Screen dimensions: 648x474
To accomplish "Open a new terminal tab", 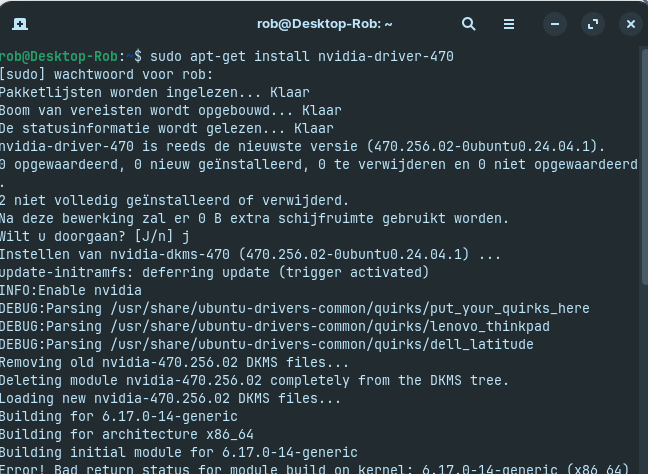I will 20,23.
